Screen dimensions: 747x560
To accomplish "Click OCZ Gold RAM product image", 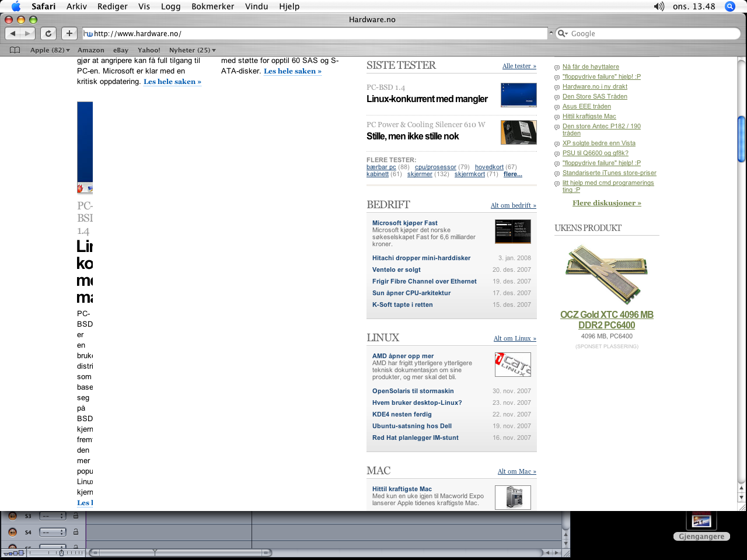I will (x=606, y=274).
